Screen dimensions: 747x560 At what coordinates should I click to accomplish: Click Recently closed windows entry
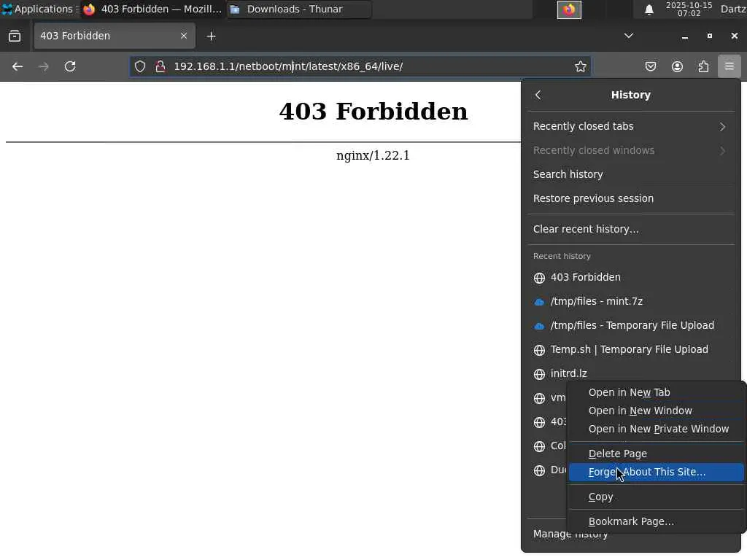tap(631, 150)
